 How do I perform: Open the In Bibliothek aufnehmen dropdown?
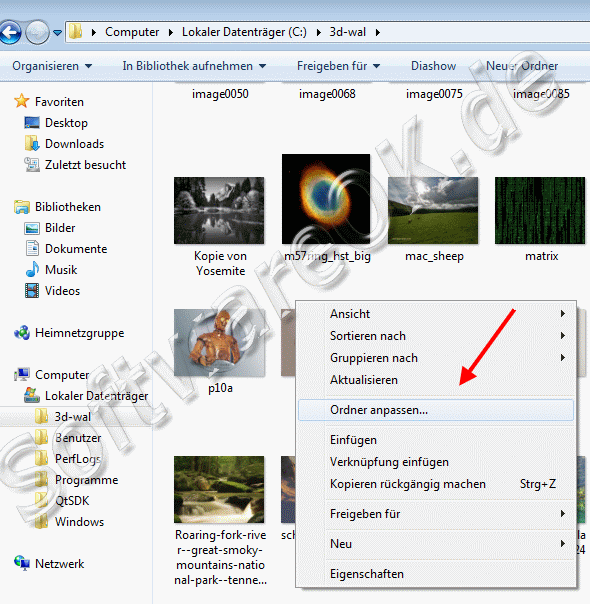click(x=194, y=66)
